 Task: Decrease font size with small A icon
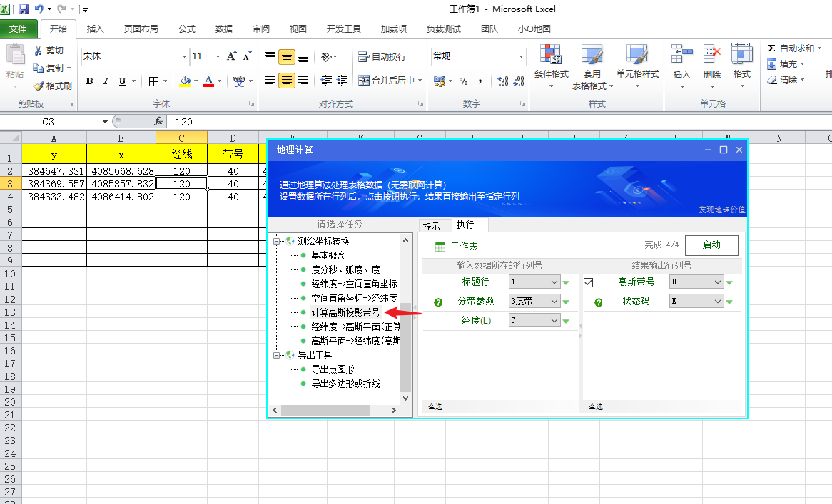248,56
